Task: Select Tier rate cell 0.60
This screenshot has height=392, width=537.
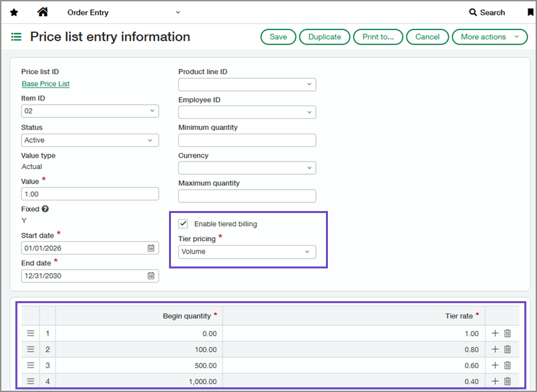Action: (354, 366)
